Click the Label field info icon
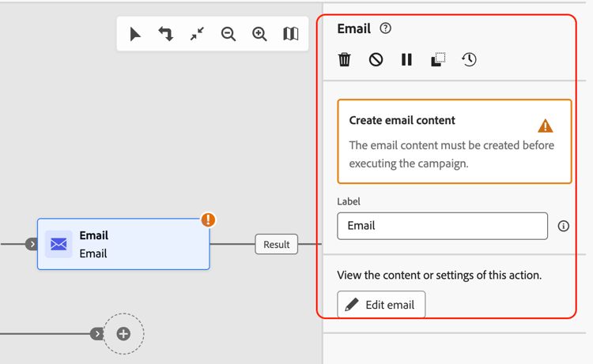Viewport: 593px width, 364px height. pyautogui.click(x=564, y=226)
